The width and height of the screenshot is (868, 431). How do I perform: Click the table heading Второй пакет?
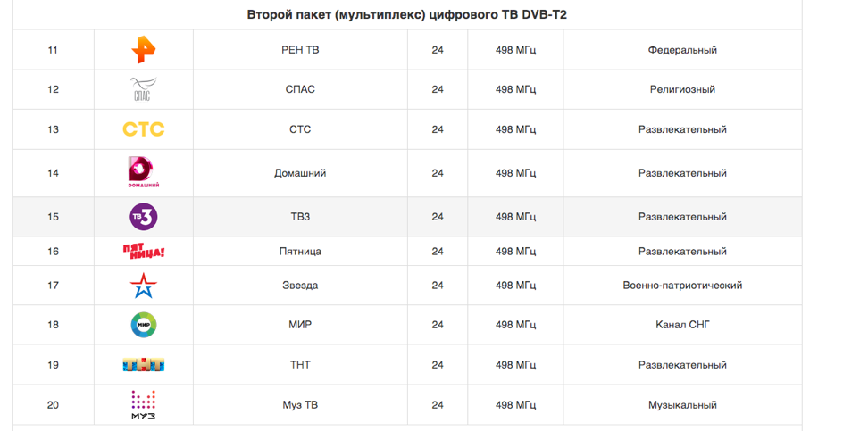pos(407,15)
